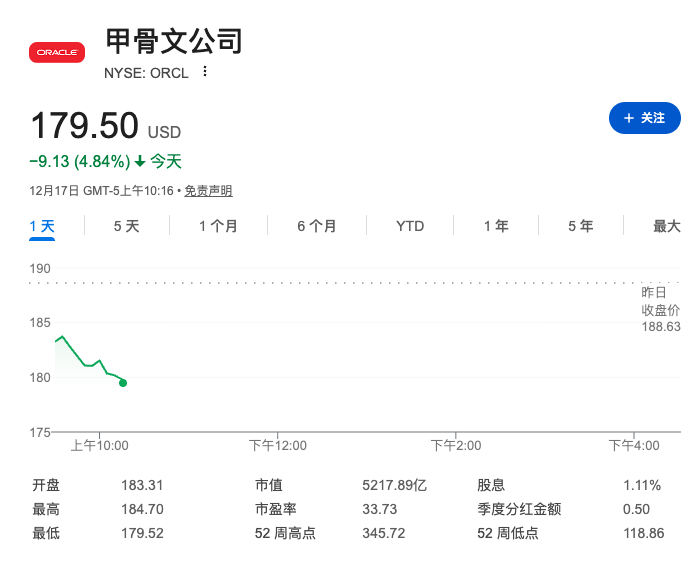Click the 市值 market cap value
This screenshot has height=564, width=696.
pyautogui.click(x=394, y=485)
